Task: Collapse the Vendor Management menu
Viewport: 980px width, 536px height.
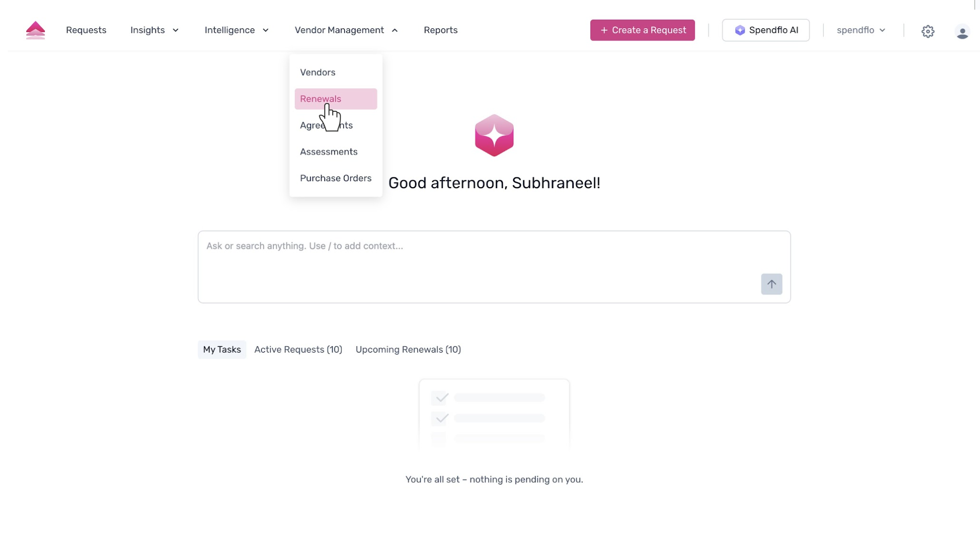Action: point(346,30)
